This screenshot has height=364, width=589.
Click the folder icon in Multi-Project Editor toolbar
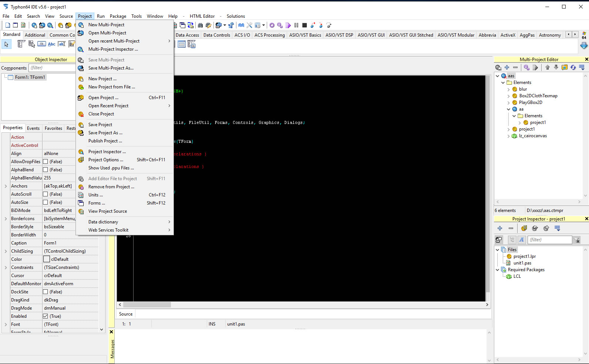(x=565, y=67)
